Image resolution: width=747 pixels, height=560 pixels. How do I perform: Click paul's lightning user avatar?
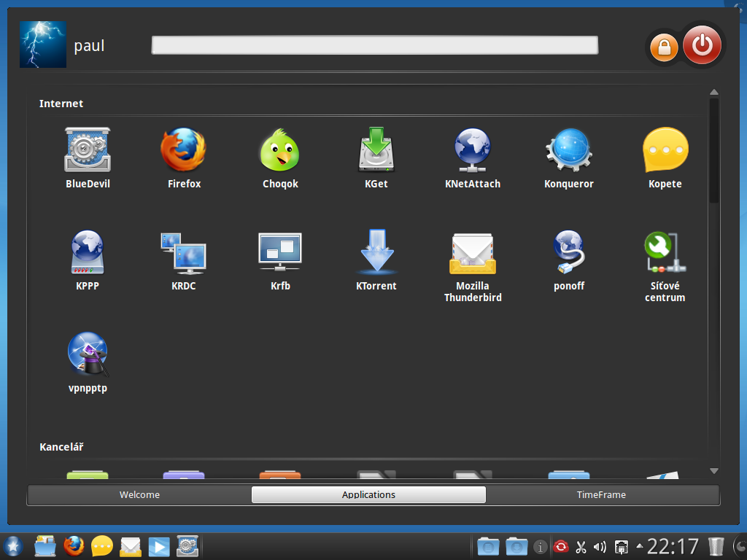point(43,44)
